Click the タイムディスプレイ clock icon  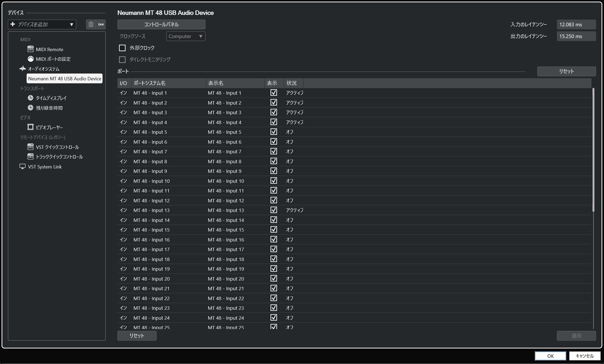(31, 98)
